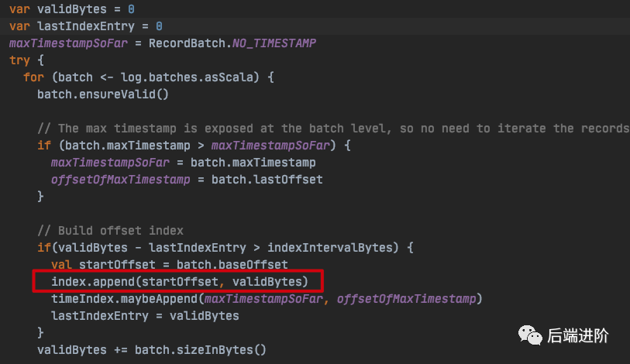This screenshot has width=630, height=364.
Task: Click the WeChat logo icon in the watermark
Action: pyautogui.click(x=532, y=335)
